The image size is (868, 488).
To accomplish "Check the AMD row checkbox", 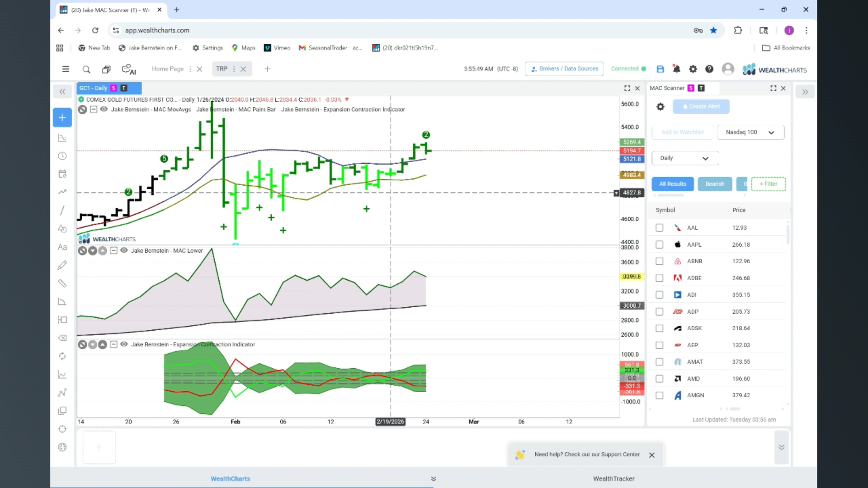I will coord(660,379).
